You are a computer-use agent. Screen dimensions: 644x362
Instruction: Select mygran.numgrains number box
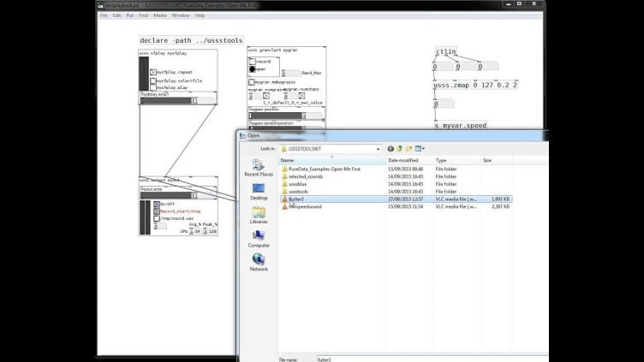coord(254,96)
